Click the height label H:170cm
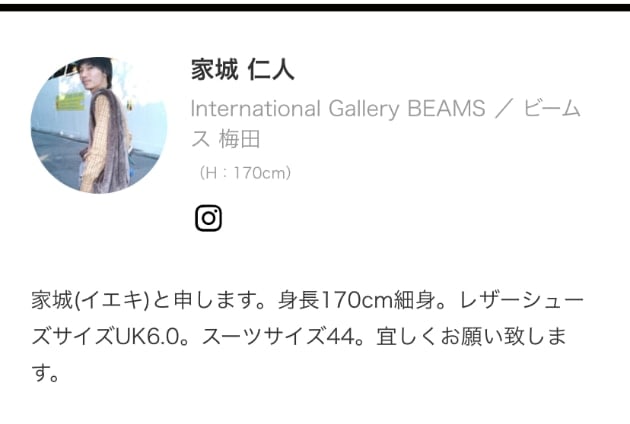 click(x=245, y=173)
